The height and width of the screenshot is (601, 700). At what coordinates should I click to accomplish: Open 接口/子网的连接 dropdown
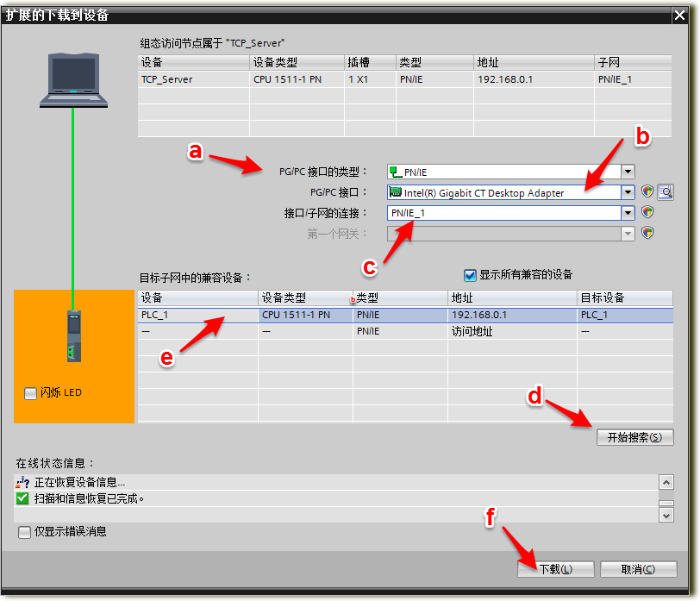pyautogui.click(x=628, y=213)
